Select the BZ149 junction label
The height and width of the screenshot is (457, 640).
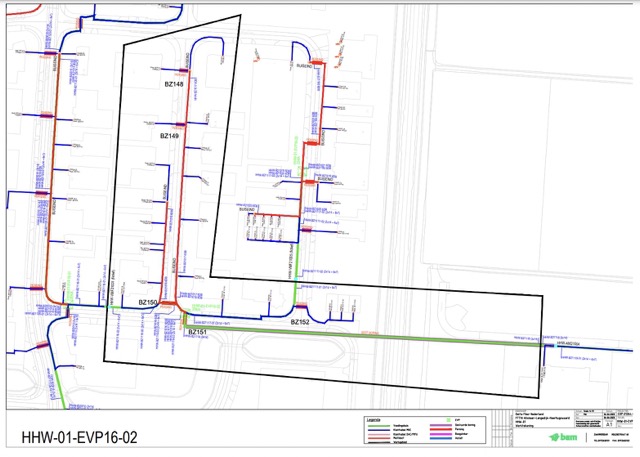(170, 135)
